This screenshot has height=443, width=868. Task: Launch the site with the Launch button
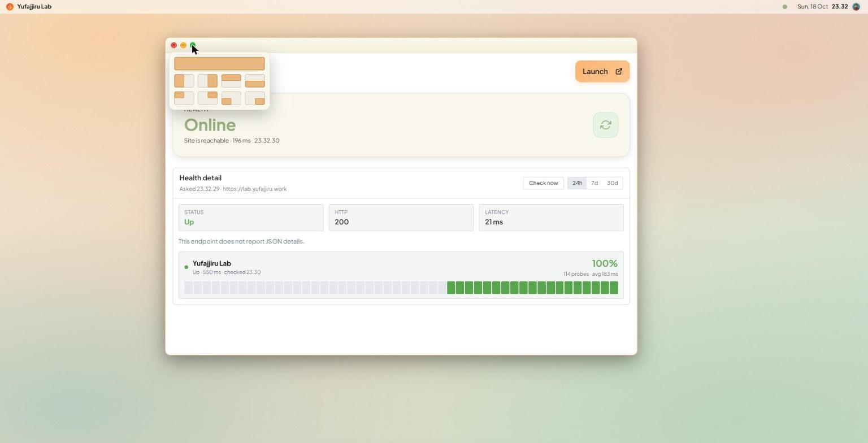pos(602,71)
